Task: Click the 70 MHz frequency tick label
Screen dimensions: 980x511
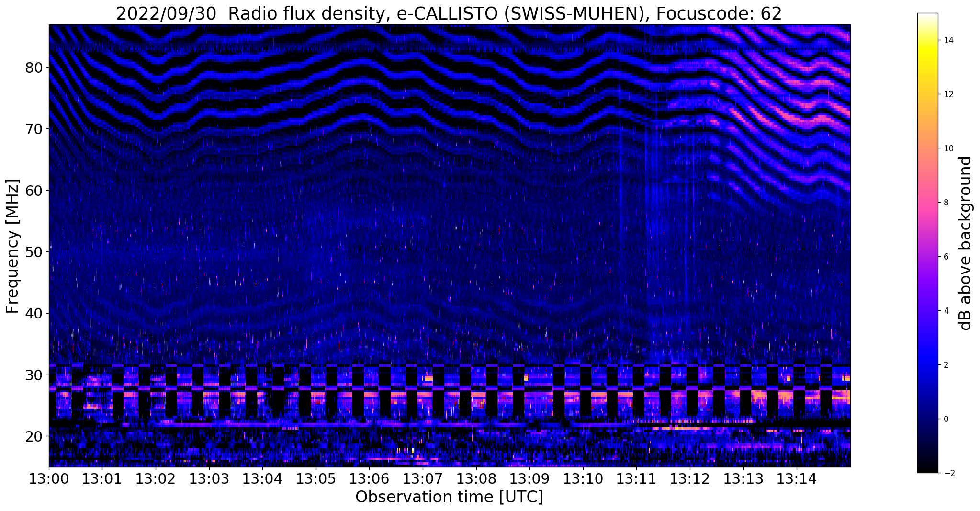Action: pyautogui.click(x=34, y=129)
